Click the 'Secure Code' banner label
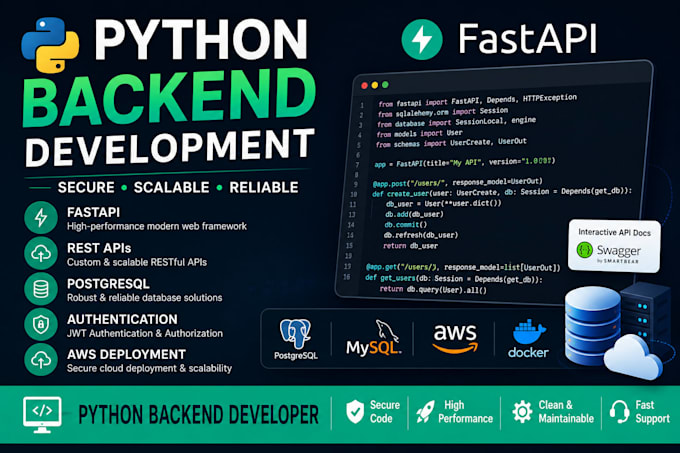Image resolution: width=680 pixels, height=453 pixels. pos(384,411)
